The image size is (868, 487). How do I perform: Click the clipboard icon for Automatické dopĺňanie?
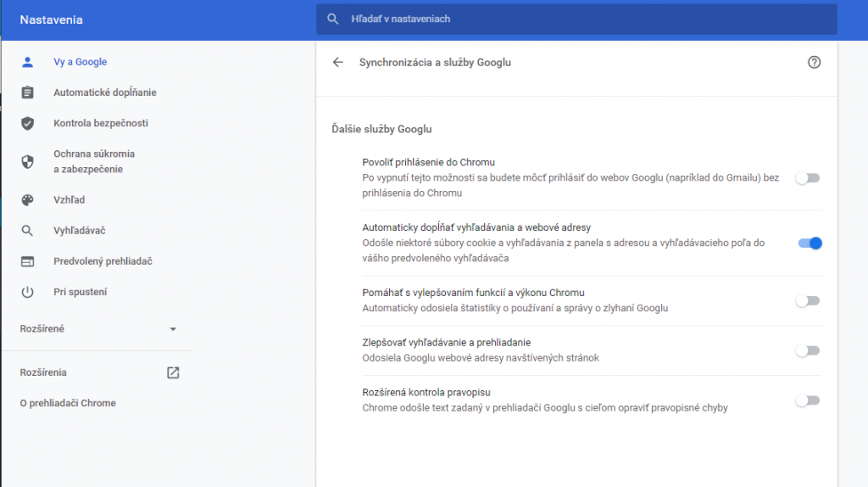click(x=27, y=92)
